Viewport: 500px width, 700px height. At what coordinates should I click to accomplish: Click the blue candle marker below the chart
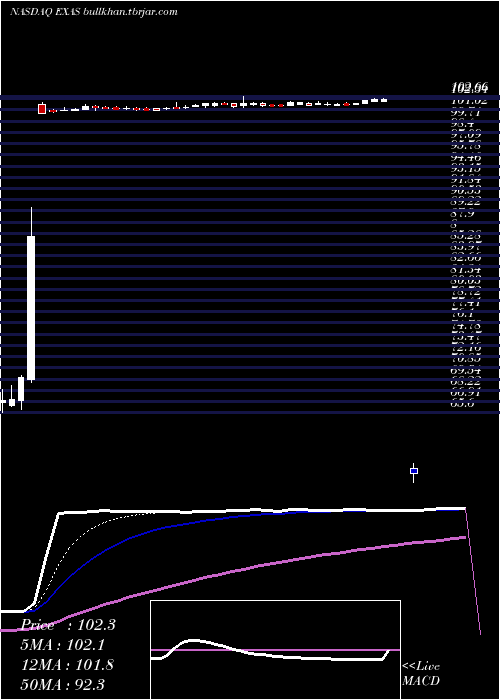click(x=414, y=471)
